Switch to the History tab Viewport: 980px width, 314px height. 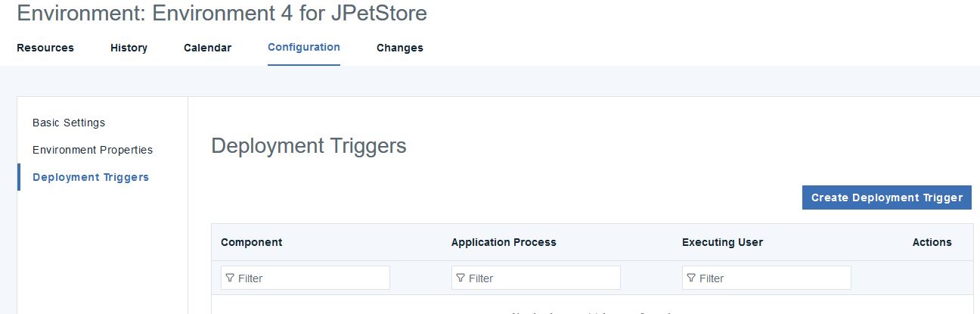[129, 48]
